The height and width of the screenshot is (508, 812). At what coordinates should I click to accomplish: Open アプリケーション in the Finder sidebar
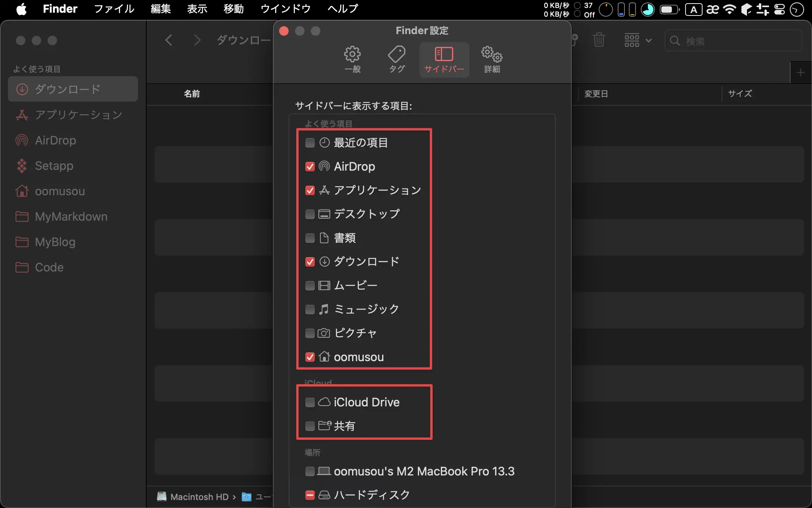coord(73,115)
